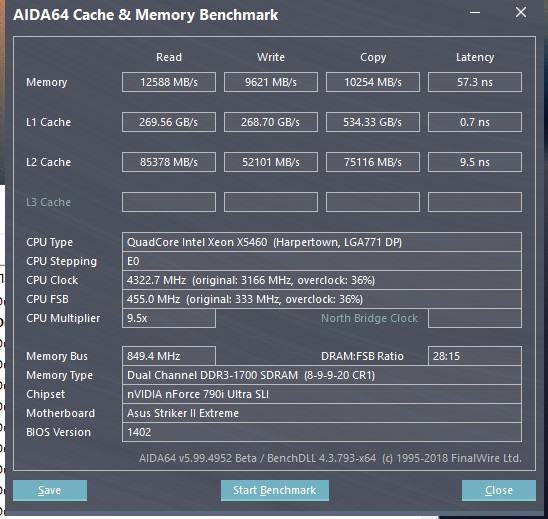Click the CPU Multiplier value 9.5x
The height and width of the screenshot is (519, 548).
(169, 318)
